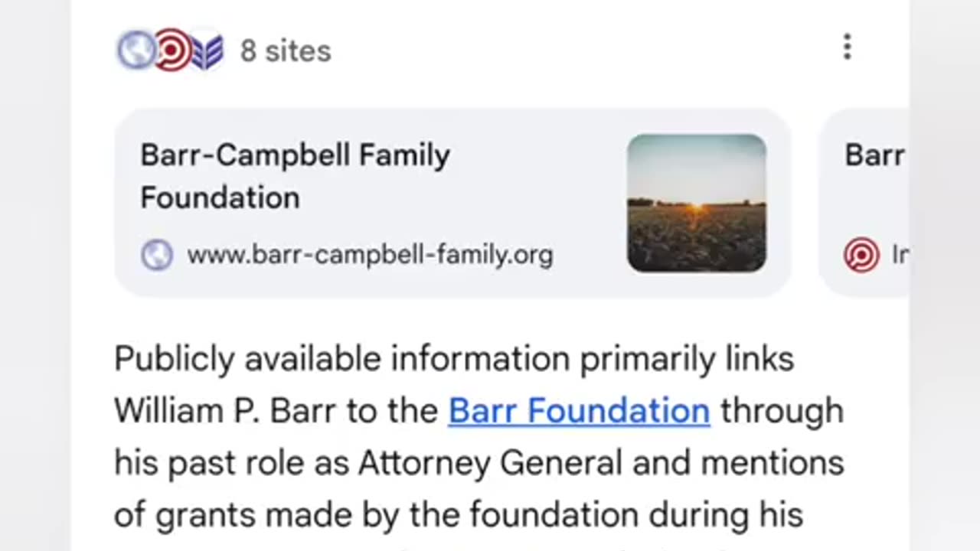This screenshot has width=980, height=551.
Task: Click the truncated source text on the second card
Action: point(899,255)
